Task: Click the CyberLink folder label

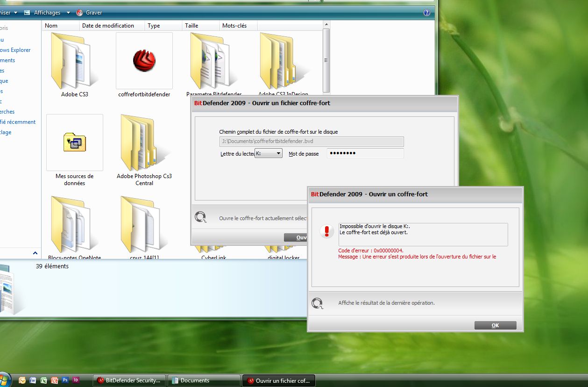Action: point(214,257)
